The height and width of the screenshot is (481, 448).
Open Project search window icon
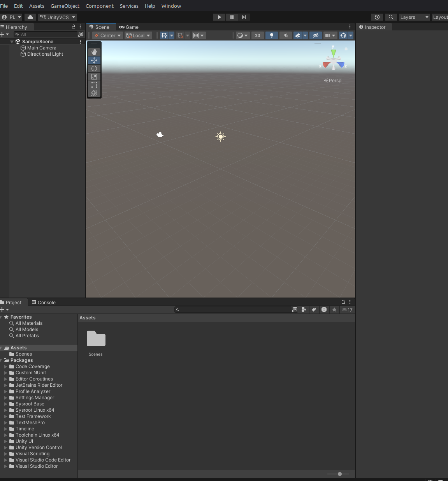pyautogui.click(x=295, y=310)
